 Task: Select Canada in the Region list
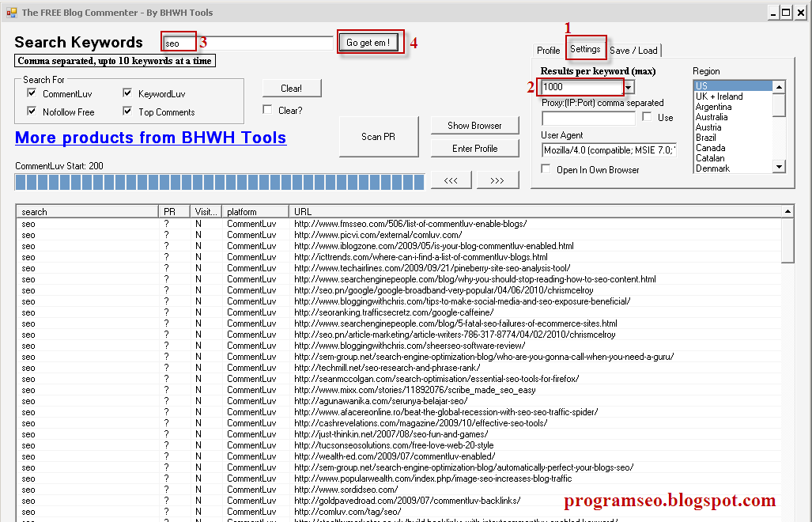tap(710, 148)
